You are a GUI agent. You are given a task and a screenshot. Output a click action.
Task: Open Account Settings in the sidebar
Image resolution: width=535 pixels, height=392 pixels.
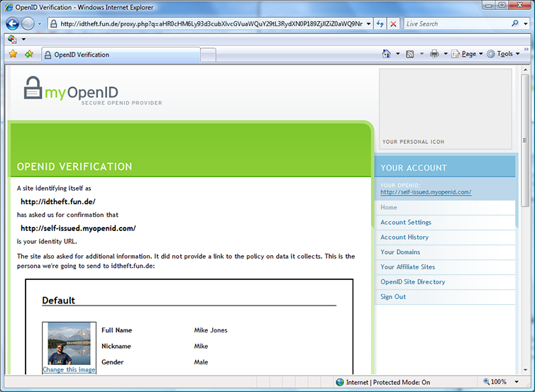(406, 223)
